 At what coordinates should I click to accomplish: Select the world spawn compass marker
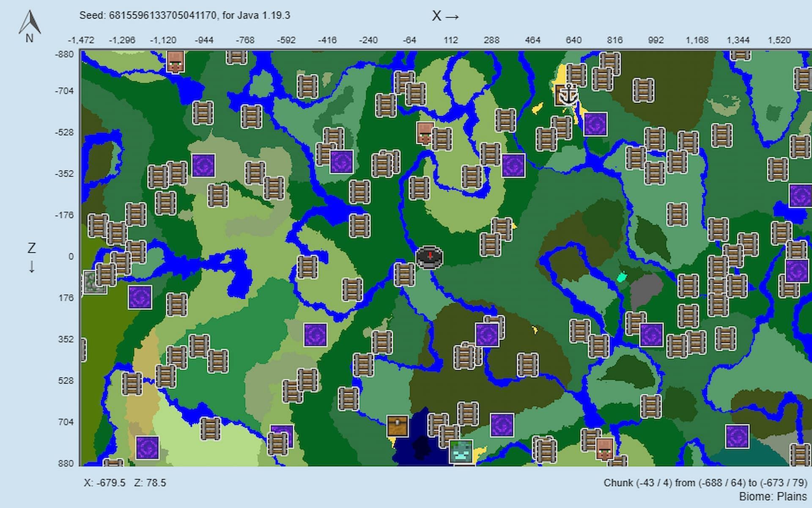point(429,257)
